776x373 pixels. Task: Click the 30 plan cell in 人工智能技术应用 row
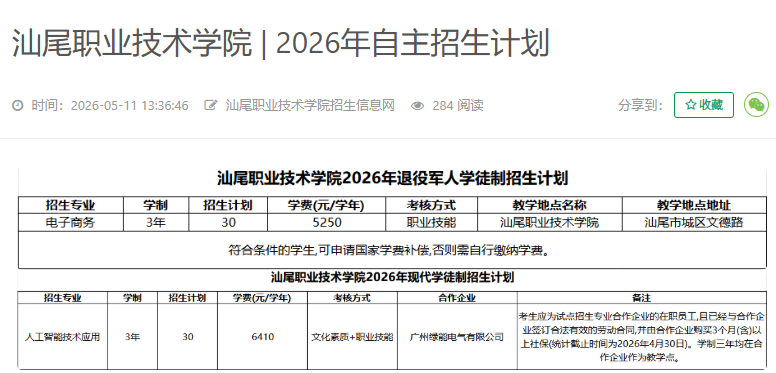click(188, 337)
